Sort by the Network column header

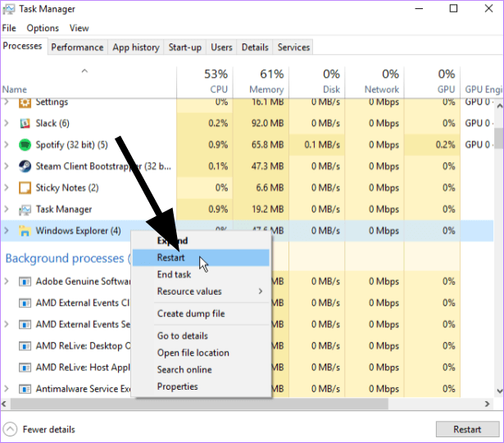(375, 82)
